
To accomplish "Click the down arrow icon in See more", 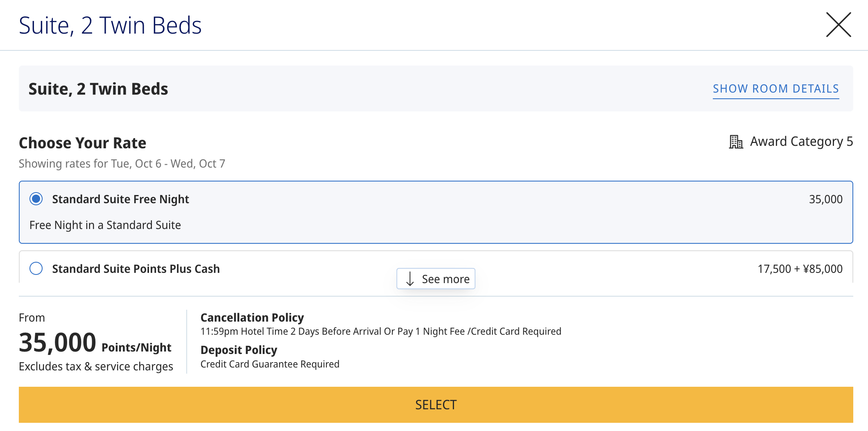I will [410, 279].
